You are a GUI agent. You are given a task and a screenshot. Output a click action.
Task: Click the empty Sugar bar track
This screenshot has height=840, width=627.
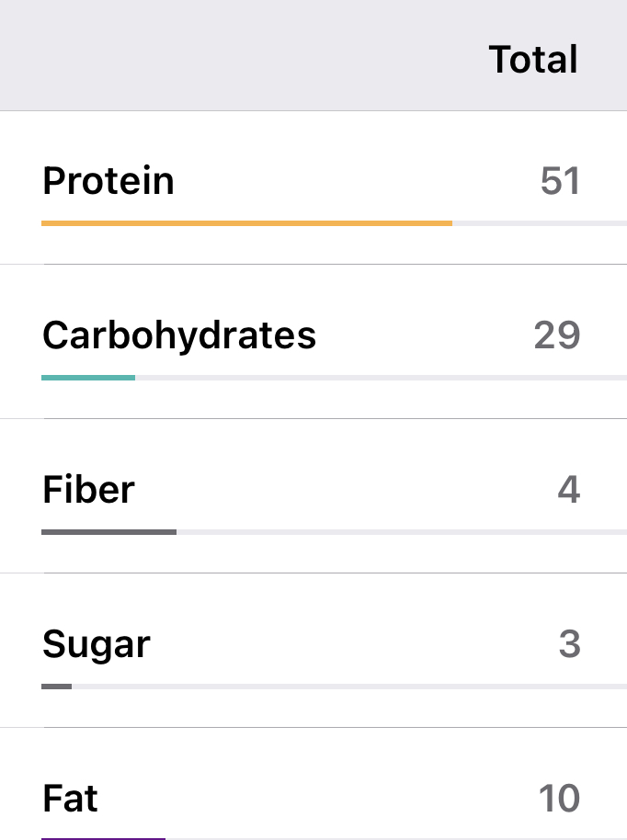(x=349, y=686)
